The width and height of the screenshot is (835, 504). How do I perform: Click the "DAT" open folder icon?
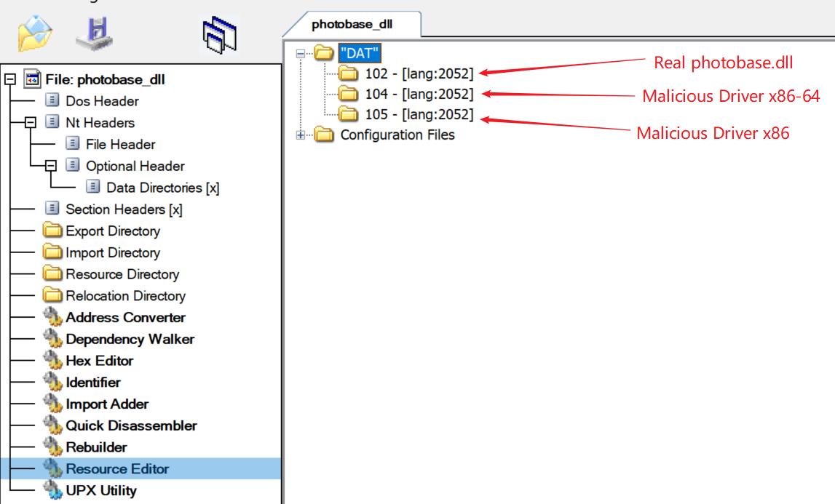pyautogui.click(x=324, y=52)
